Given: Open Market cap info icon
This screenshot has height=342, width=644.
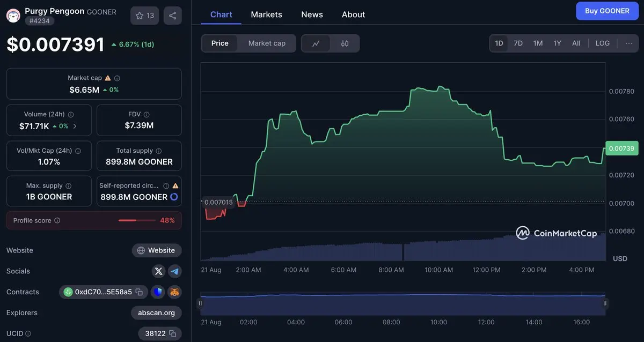Looking at the screenshot, I should click(x=117, y=78).
